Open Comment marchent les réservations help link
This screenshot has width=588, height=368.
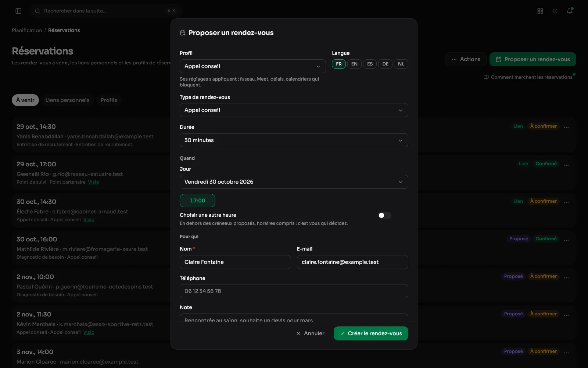(x=528, y=77)
